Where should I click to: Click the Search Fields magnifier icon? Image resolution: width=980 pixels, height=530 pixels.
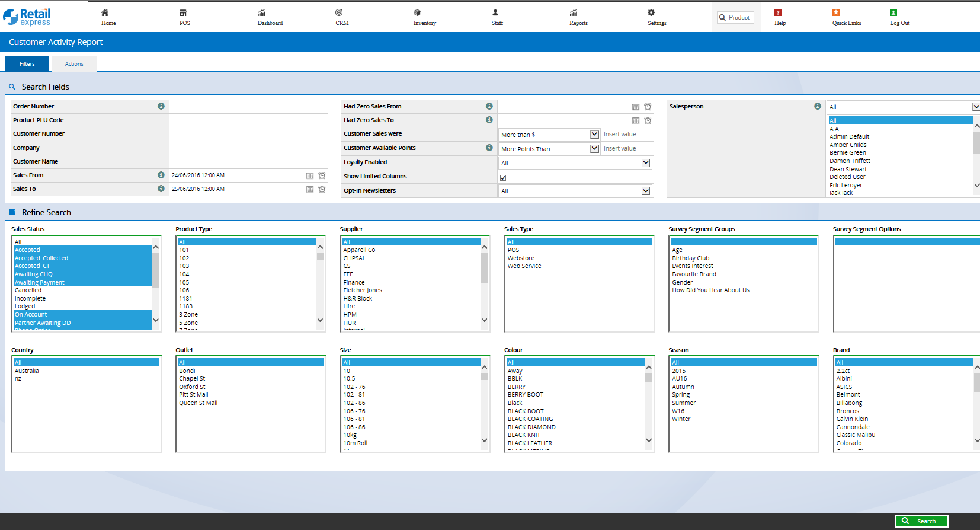click(12, 87)
